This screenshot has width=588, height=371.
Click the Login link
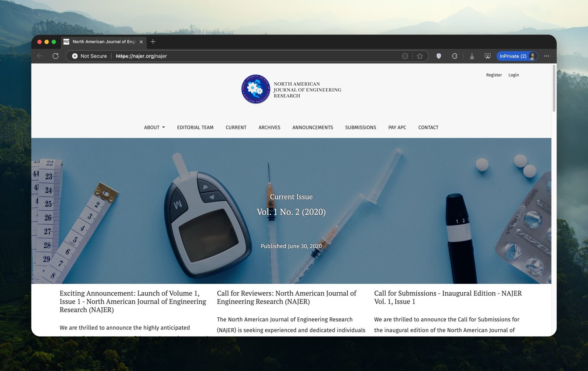click(x=513, y=75)
